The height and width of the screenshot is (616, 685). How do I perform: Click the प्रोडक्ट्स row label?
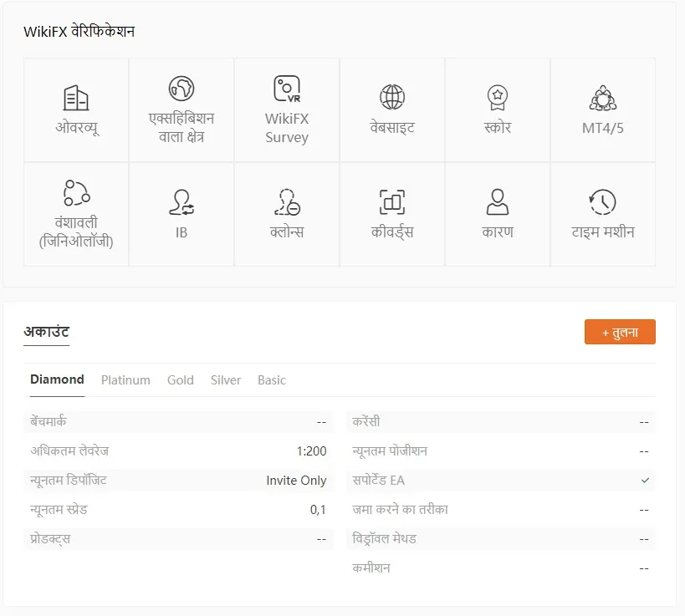pos(50,539)
